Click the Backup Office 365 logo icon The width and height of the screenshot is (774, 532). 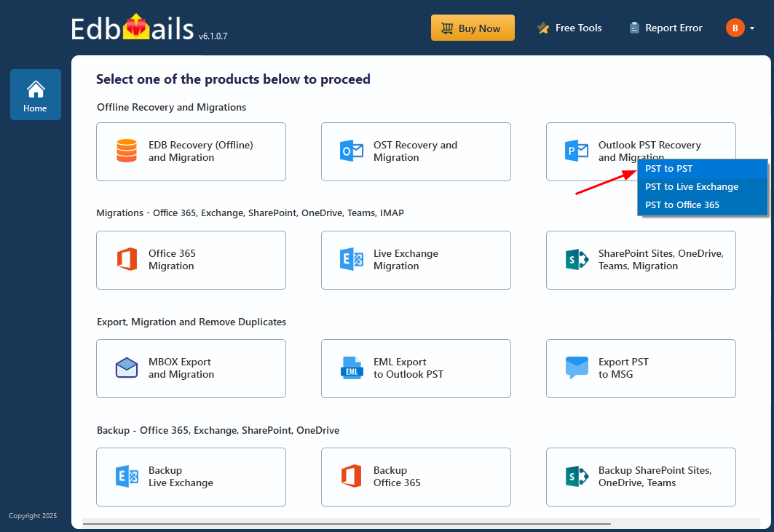pyautogui.click(x=352, y=476)
